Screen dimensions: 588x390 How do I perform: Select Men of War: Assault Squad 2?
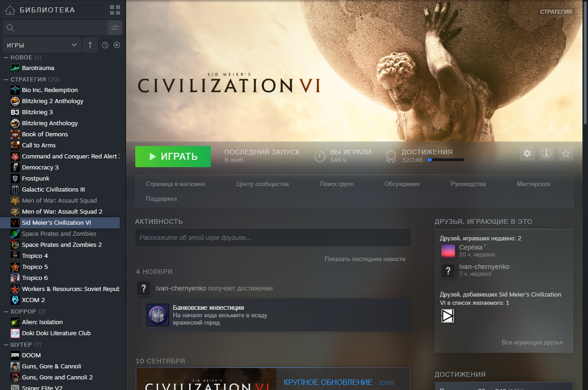click(x=61, y=212)
